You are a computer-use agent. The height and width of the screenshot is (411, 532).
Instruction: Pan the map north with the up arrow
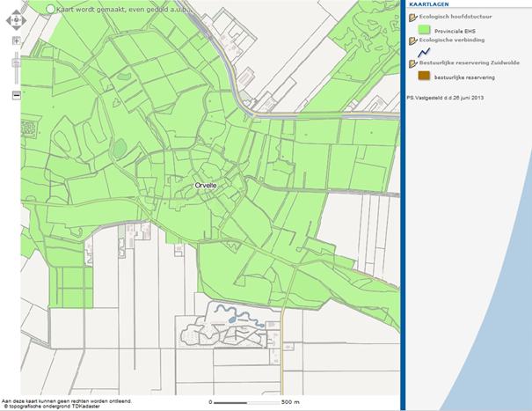(16, 12)
